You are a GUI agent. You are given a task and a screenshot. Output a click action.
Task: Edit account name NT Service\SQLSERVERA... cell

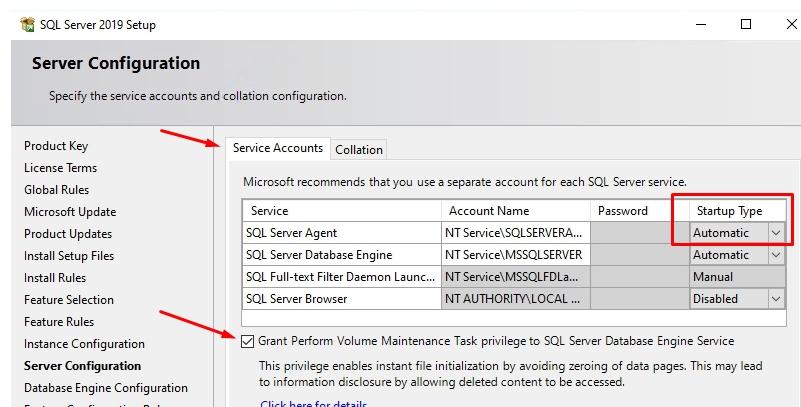(516, 233)
